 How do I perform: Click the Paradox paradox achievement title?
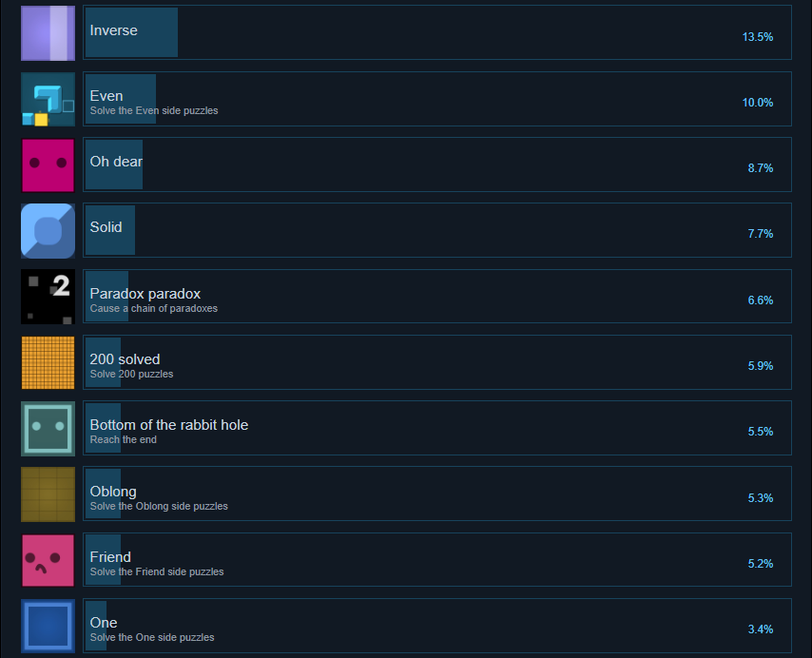[x=145, y=294]
